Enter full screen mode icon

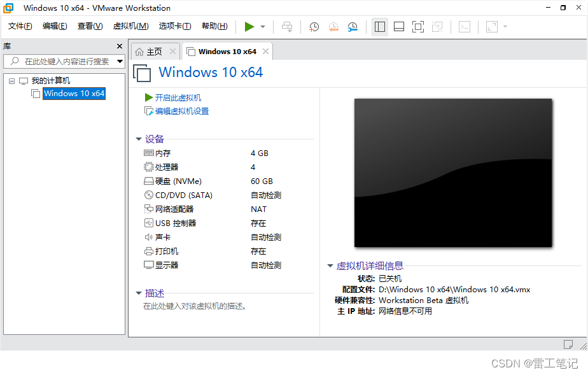point(417,27)
